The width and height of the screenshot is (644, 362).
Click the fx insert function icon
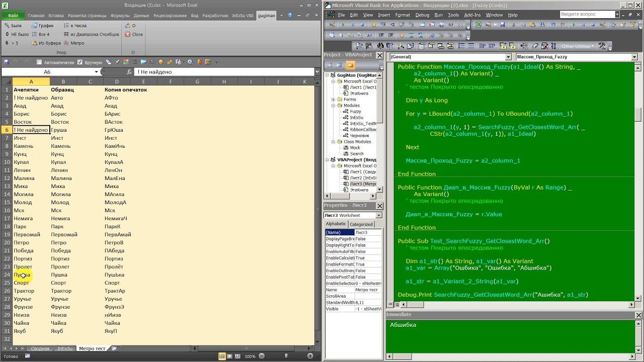129,72
